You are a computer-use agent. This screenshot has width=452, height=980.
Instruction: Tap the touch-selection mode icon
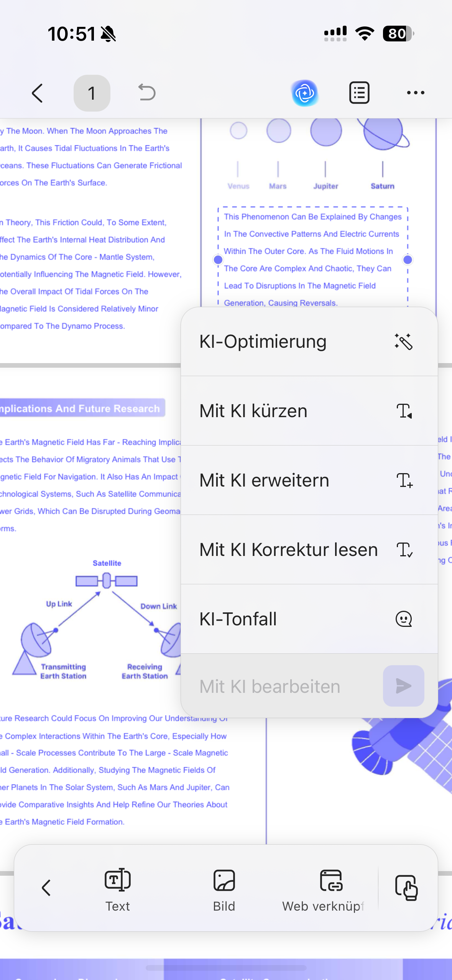click(x=406, y=888)
